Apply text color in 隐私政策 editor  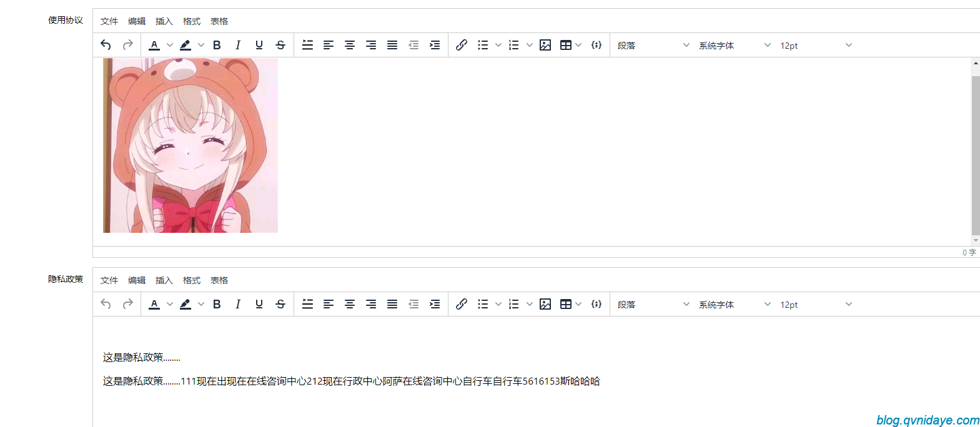[154, 304]
